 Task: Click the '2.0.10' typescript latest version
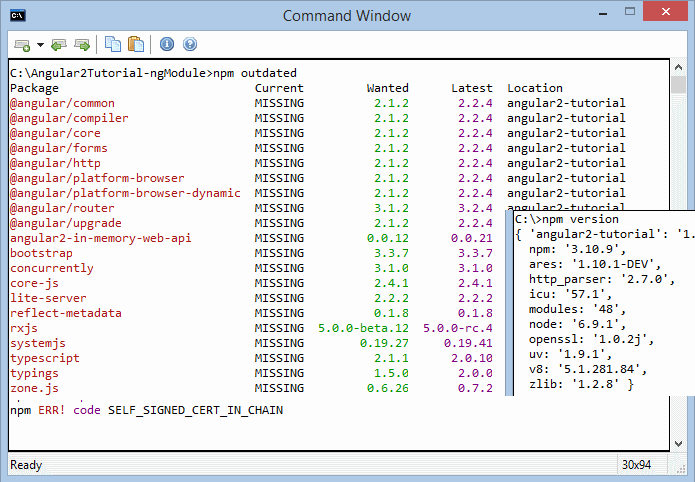click(x=472, y=358)
